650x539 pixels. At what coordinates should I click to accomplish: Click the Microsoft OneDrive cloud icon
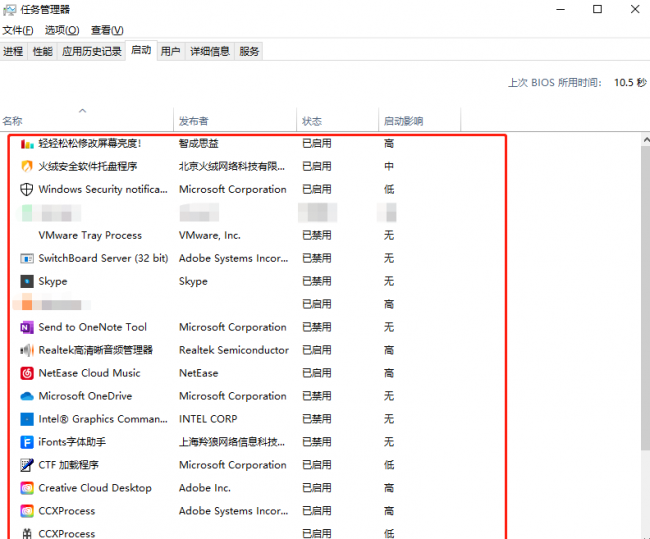pyautogui.click(x=27, y=396)
